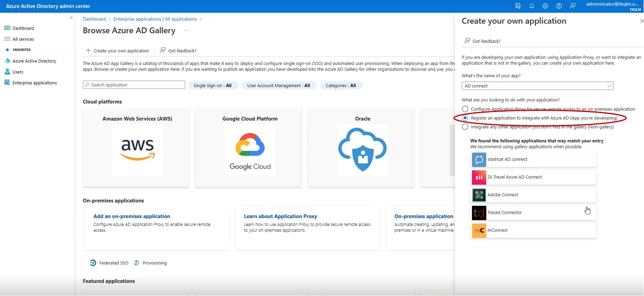Click the plus icon for Create your own application
The width and height of the screenshot is (644, 296).
click(88, 51)
